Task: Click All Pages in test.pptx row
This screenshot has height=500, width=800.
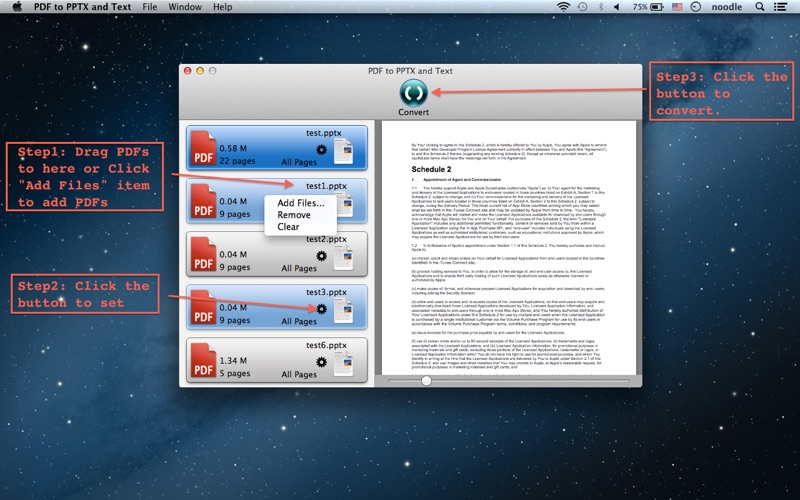Action: 299,162
